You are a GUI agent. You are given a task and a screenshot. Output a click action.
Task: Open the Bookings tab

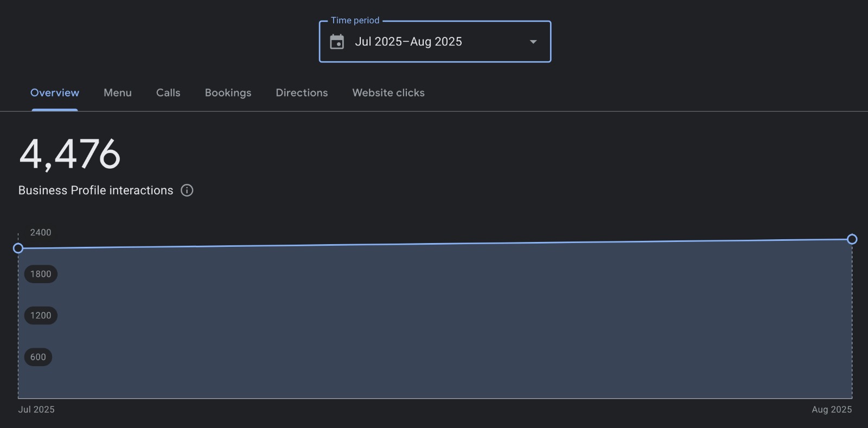point(228,93)
